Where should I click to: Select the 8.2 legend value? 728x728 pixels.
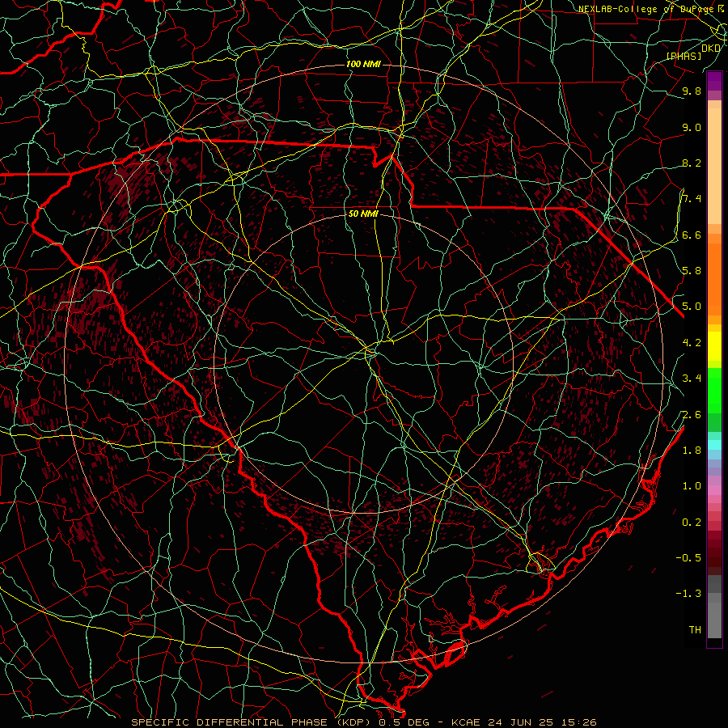click(692, 163)
